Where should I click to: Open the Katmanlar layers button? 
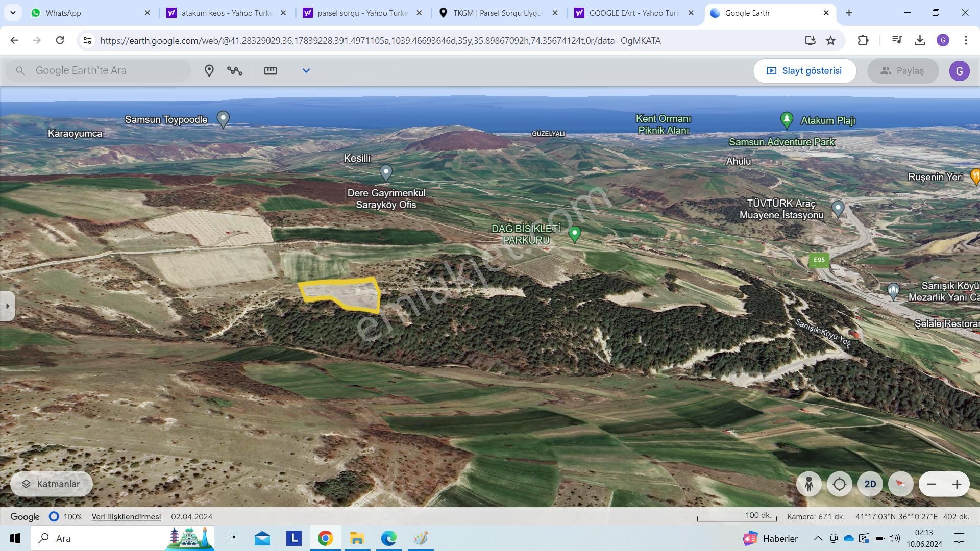[51, 484]
